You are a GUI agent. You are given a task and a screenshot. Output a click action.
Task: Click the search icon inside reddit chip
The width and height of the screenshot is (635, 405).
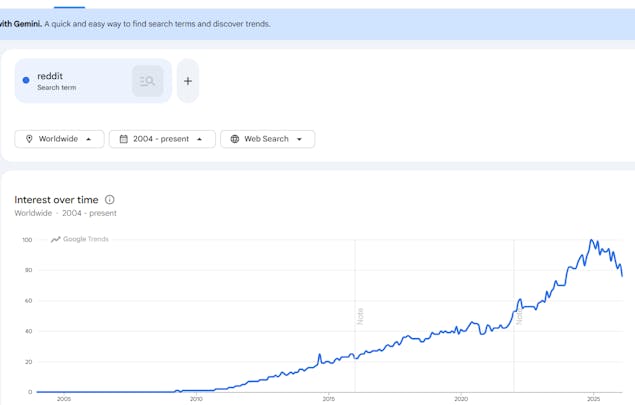click(x=147, y=81)
